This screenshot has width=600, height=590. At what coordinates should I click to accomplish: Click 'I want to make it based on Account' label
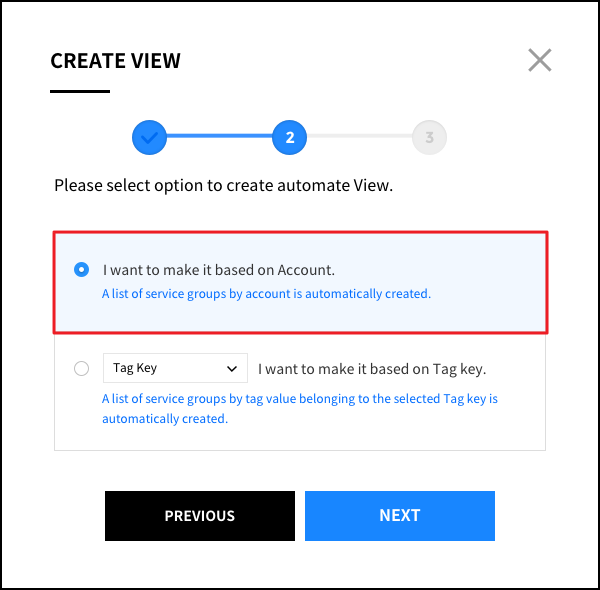click(218, 269)
